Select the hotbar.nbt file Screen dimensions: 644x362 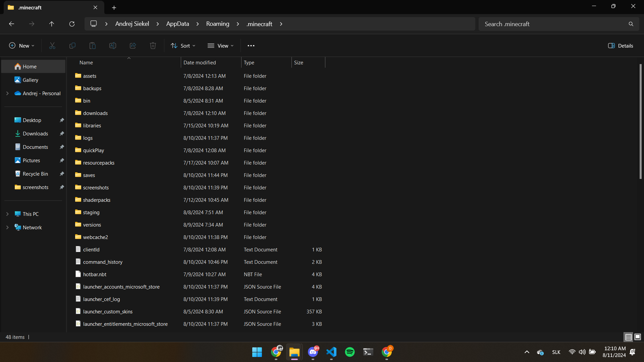[198, 275]
